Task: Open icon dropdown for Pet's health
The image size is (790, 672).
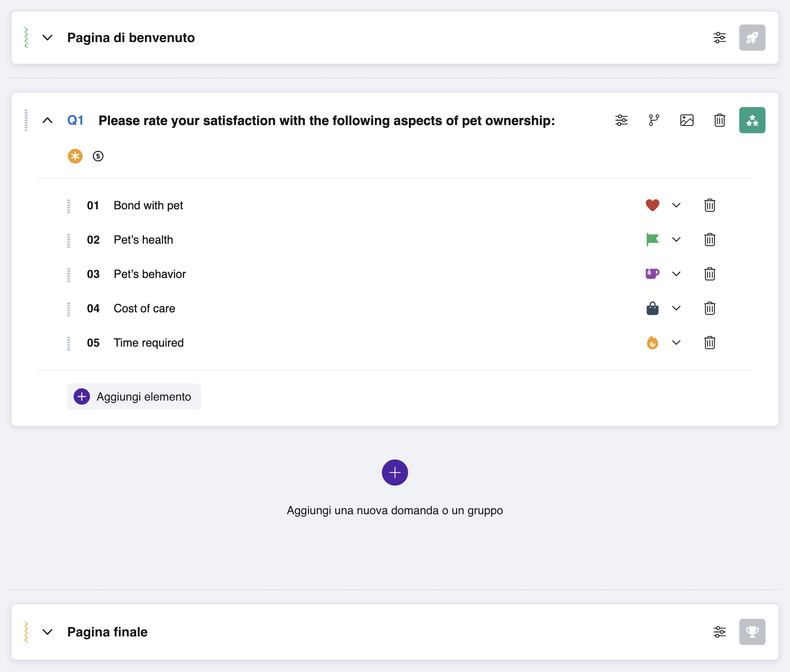Action: pos(676,240)
